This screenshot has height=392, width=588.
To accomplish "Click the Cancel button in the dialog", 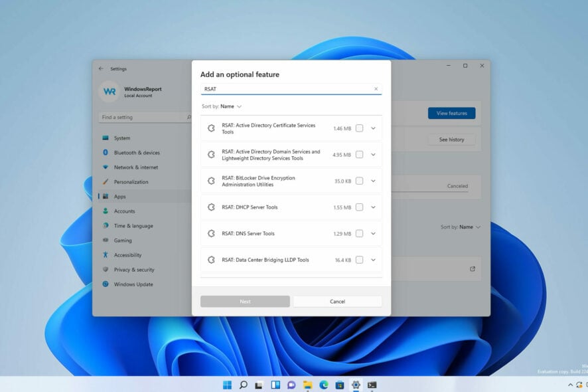I will (x=337, y=302).
